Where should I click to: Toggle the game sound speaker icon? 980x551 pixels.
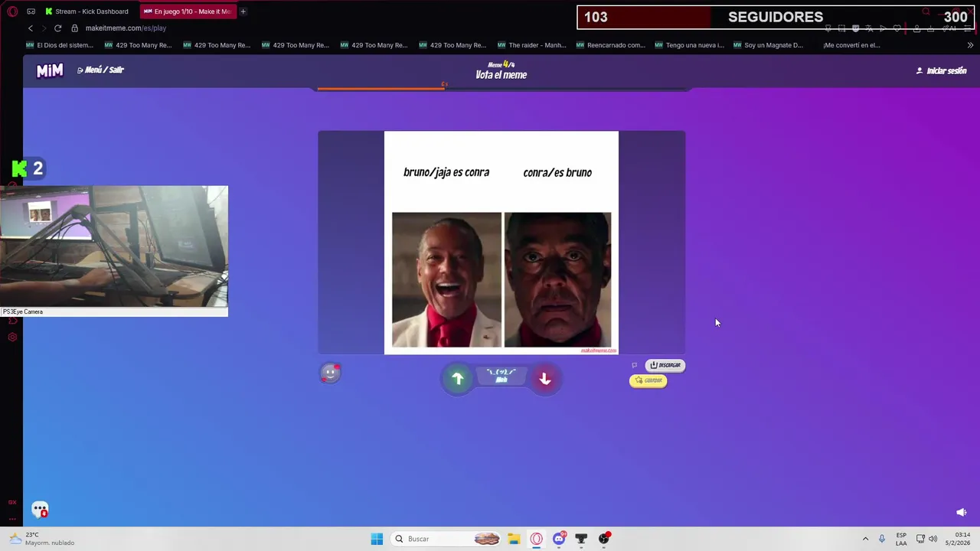pyautogui.click(x=961, y=512)
